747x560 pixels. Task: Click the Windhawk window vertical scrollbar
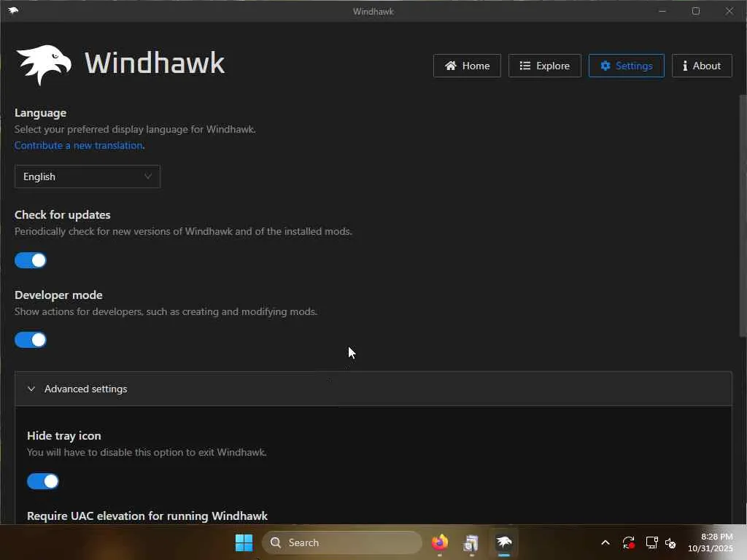[x=743, y=216]
